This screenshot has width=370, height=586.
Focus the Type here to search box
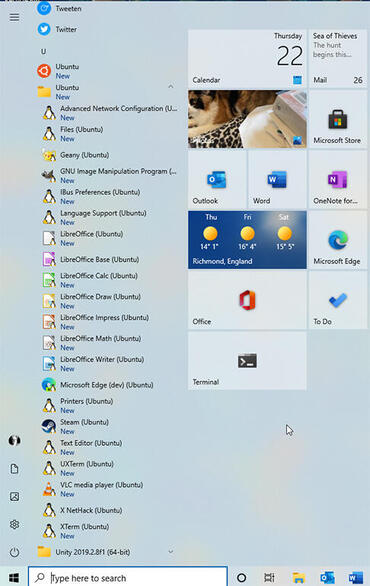click(127, 577)
